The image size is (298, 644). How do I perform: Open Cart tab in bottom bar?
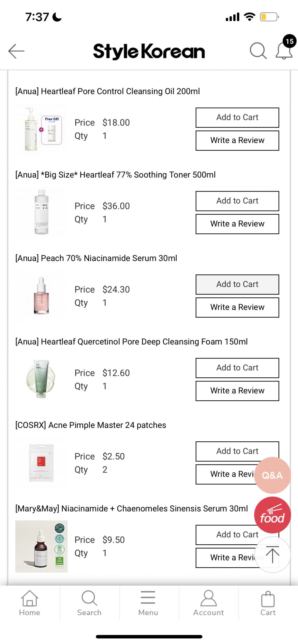[268, 603]
